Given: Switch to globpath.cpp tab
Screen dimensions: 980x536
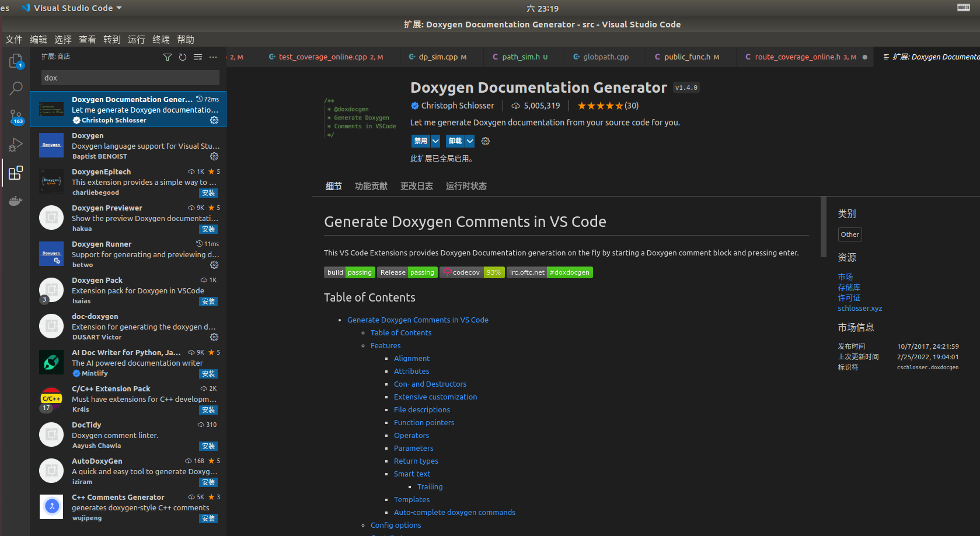Looking at the screenshot, I should click(605, 57).
